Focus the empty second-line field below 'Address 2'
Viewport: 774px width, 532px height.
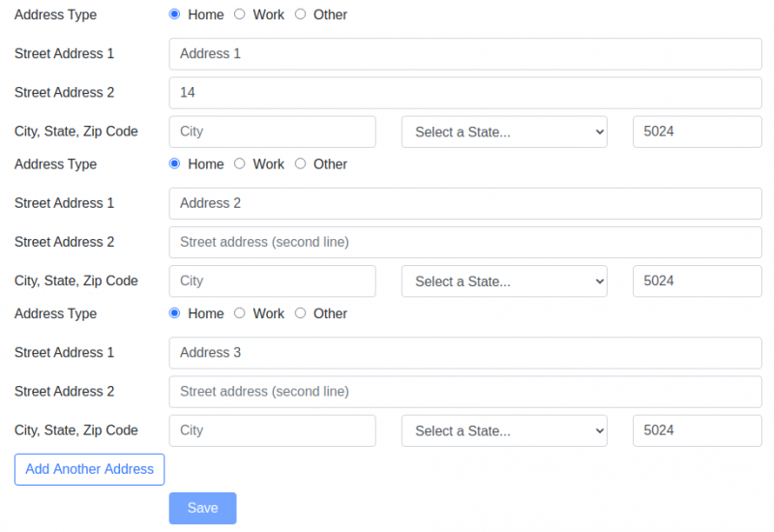[465, 242]
